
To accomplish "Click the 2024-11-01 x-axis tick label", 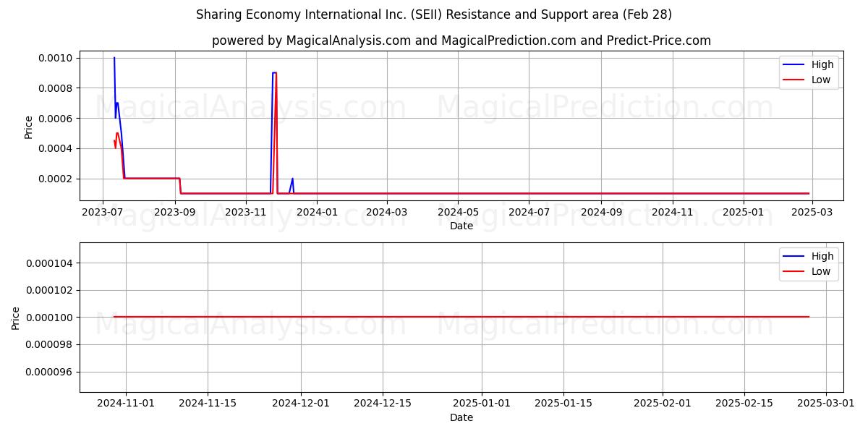I will [126, 404].
